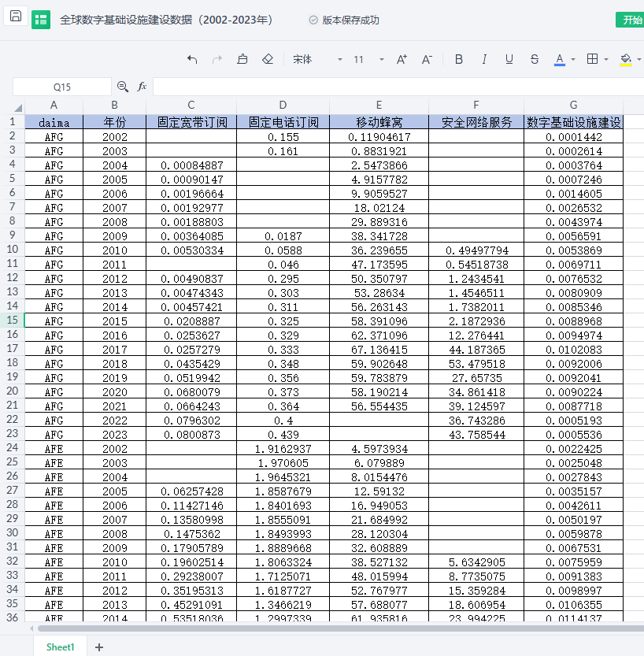
Task: Switch to the Sheet1 tab
Action: [60, 647]
